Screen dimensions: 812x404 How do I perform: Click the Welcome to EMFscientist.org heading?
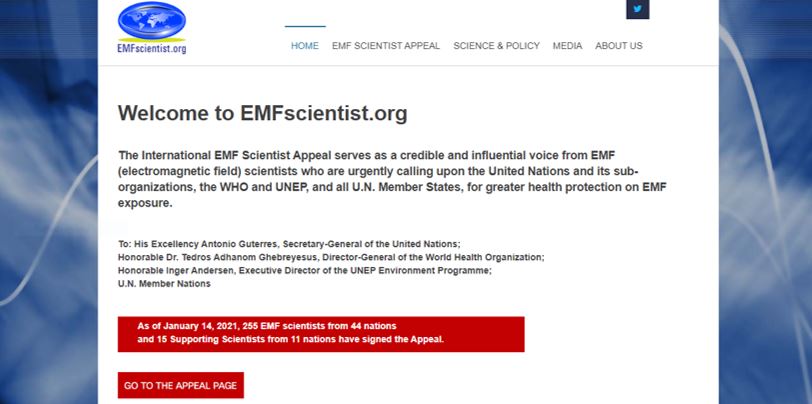pos(263,113)
